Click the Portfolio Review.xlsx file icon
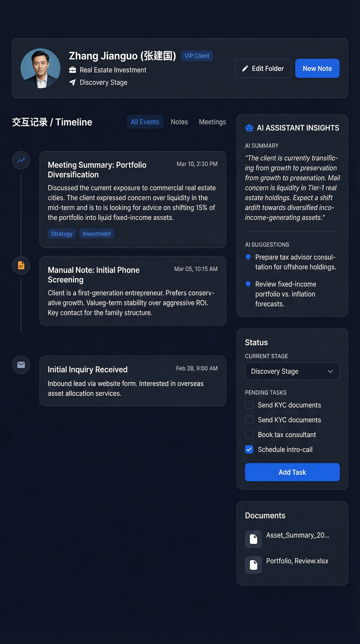Viewport: 360px width, 644px height. click(253, 564)
